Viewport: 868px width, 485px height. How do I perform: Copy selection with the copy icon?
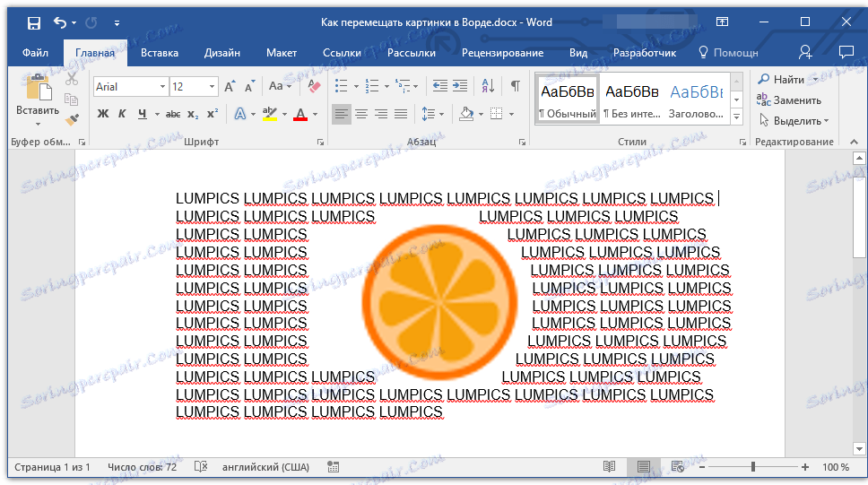point(72,100)
